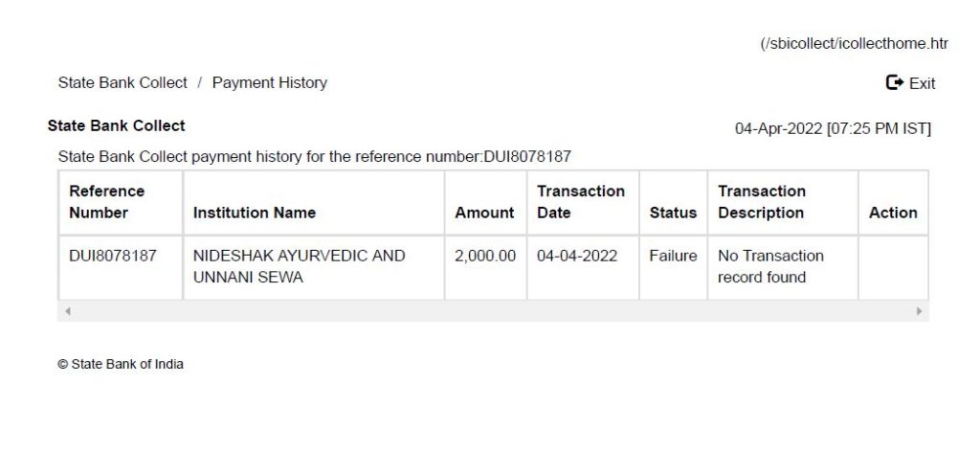Click the Transaction Date column header

pos(581,202)
